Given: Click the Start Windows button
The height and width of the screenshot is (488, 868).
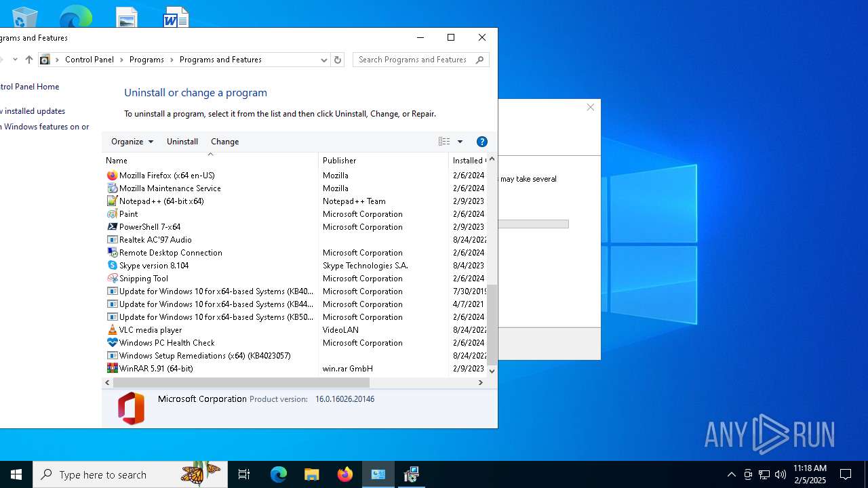Looking at the screenshot, I should click(16, 474).
